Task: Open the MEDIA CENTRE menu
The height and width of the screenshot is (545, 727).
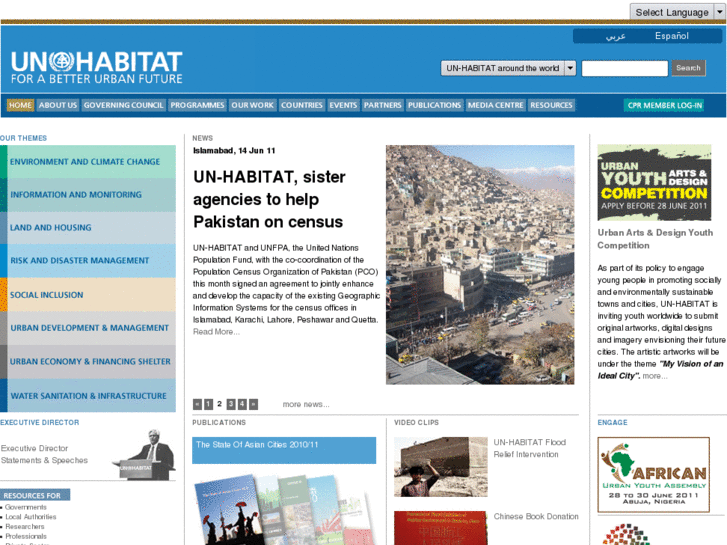Action: [x=496, y=105]
